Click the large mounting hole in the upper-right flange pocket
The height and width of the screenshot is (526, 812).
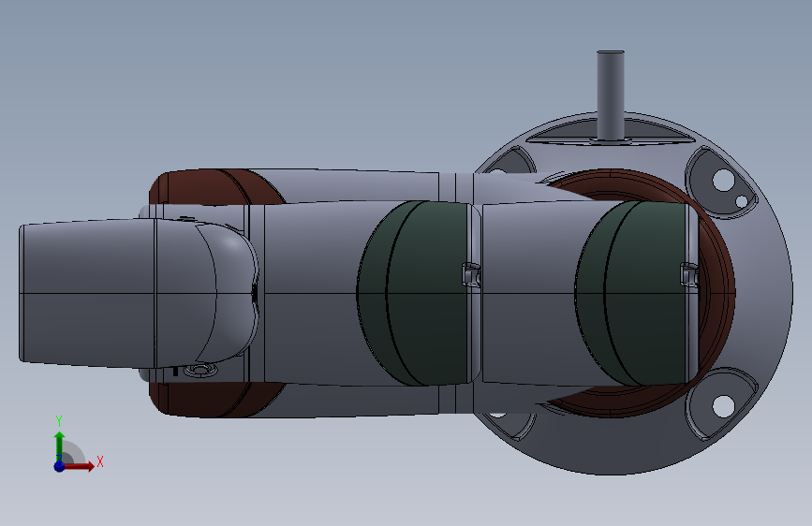point(723,180)
